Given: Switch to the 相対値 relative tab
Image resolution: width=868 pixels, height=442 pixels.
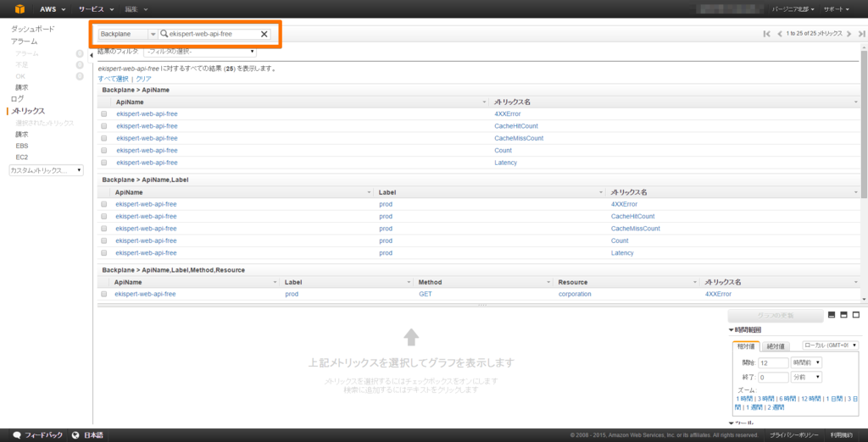Looking at the screenshot, I should coord(745,346).
